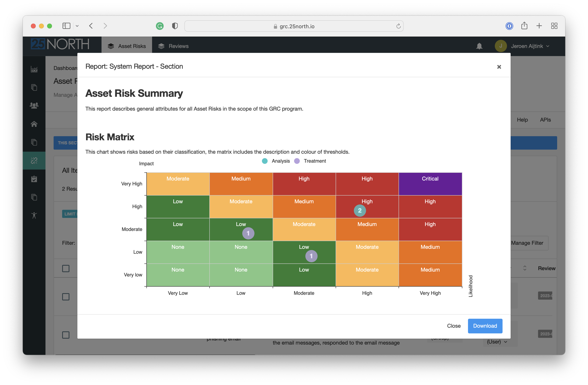The width and height of the screenshot is (588, 385).
Task: Click the 1Password extension icon
Action: pos(509,26)
